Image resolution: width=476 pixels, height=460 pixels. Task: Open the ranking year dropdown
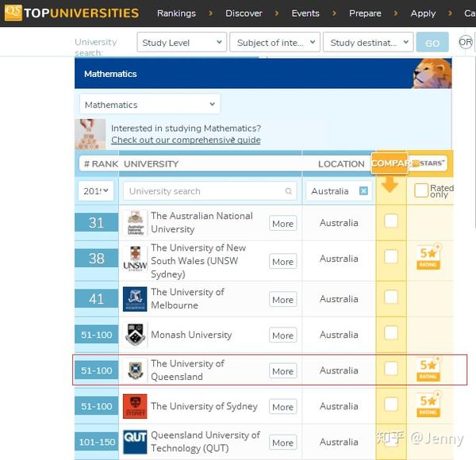coord(96,191)
